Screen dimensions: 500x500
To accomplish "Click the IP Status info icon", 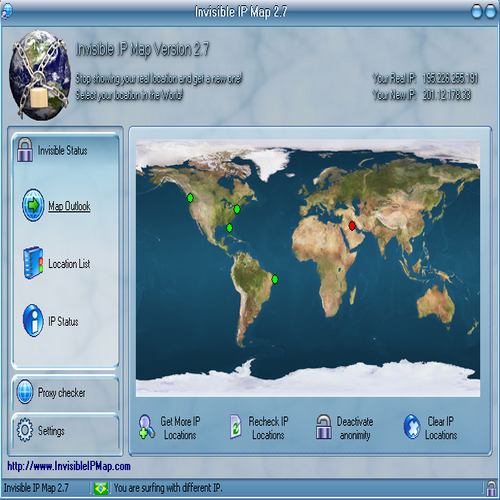I will click(x=33, y=320).
